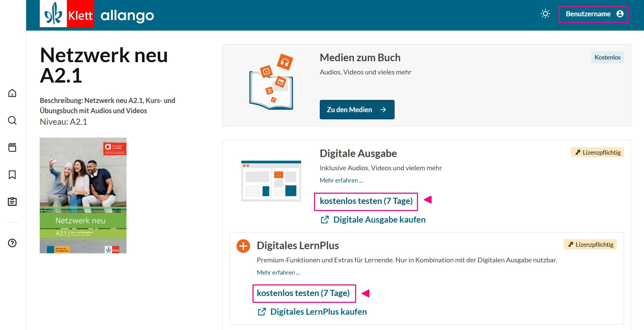Screen dimensions: 644x330
Task: Click the bookmark icon in sidebar
Action: (12, 175)
